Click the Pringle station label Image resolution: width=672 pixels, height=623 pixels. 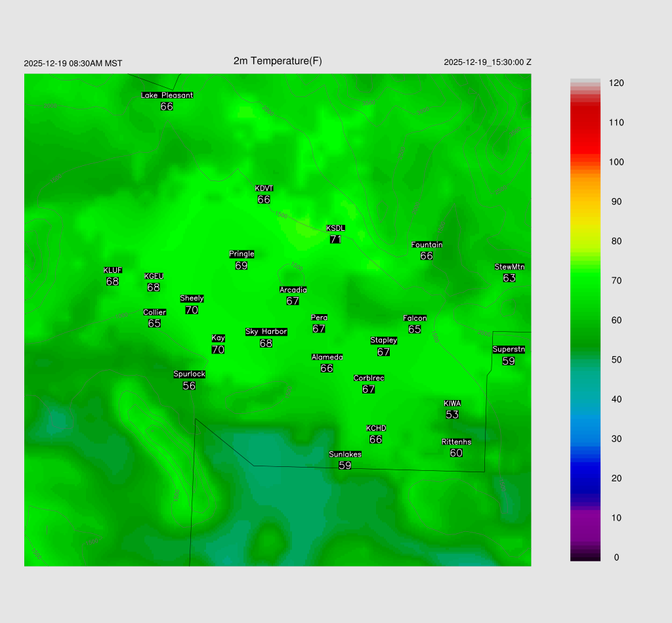click(241, 254)
